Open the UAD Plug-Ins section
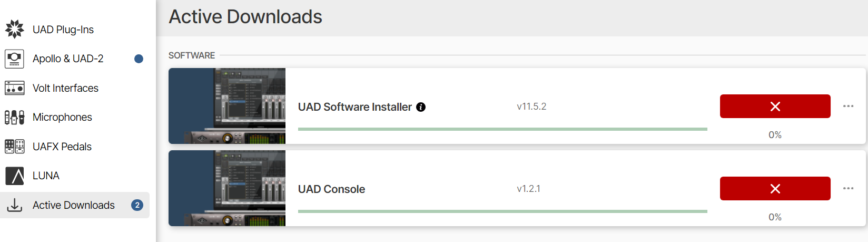 (63, 30)
